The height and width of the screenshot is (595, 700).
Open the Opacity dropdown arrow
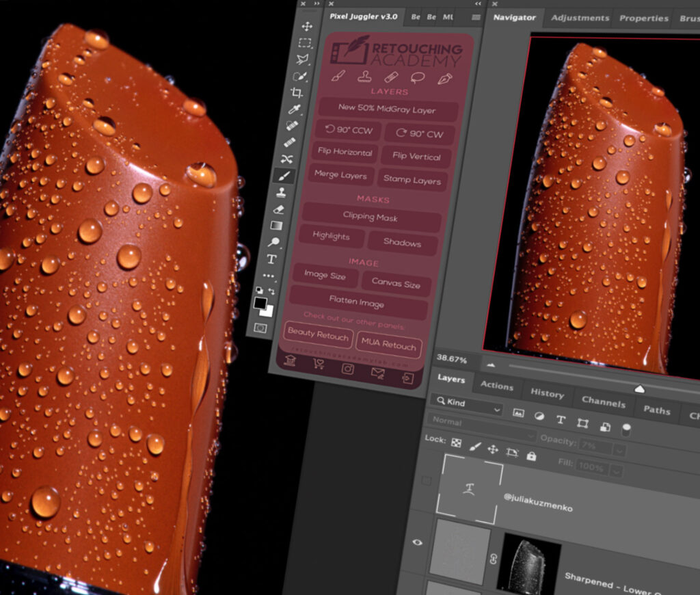coord(620,451)
